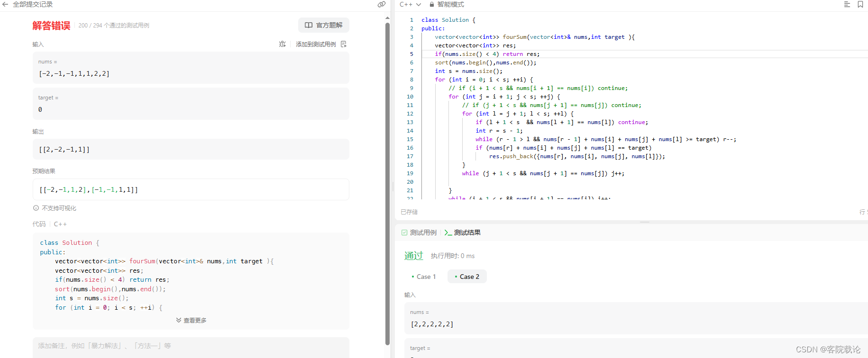Click the left panel scrollbar

(387, 185)
